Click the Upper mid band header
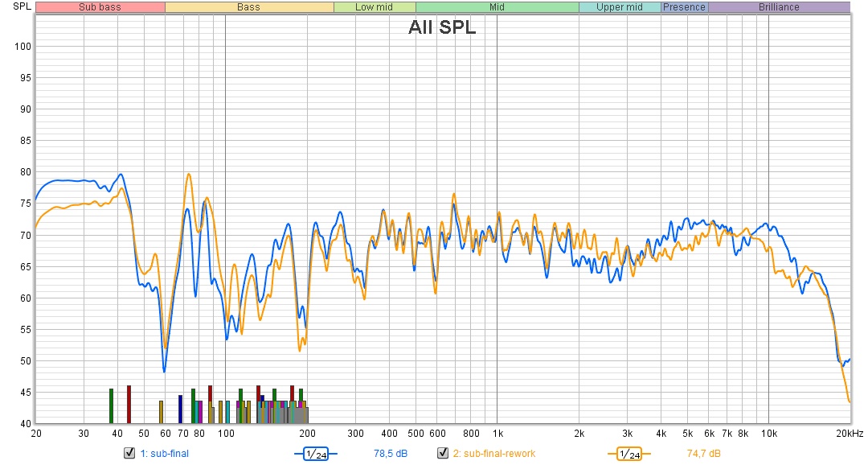 619,7
